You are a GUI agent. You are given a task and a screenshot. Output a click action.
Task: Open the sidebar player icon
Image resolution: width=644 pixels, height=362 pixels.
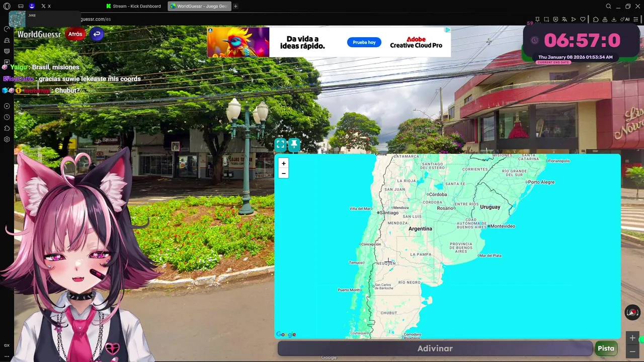tap(7, 106)
